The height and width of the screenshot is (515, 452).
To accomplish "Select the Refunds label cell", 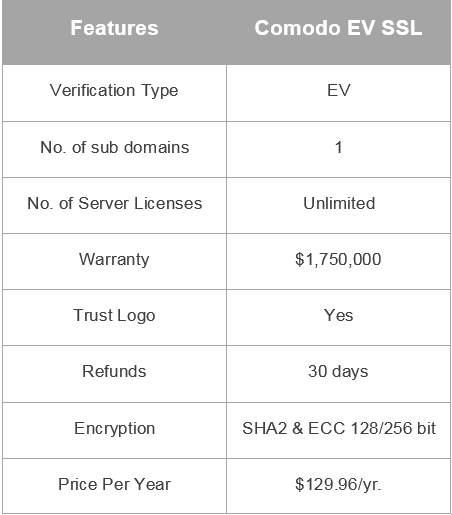I will coord(114,374).
